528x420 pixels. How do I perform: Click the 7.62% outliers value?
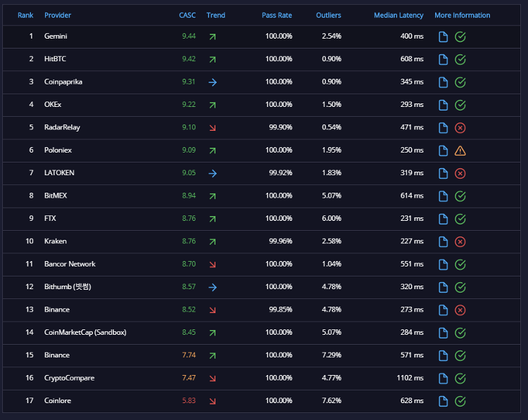[x=332, y=400]
